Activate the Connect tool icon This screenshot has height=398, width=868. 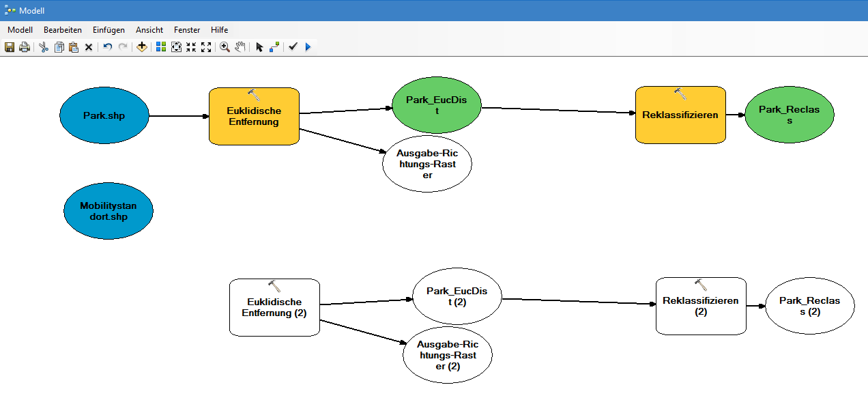point(274,47)
